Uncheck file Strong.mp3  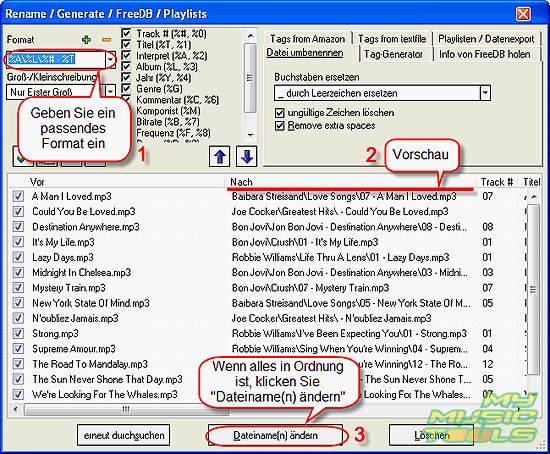(x=18, y=334)
